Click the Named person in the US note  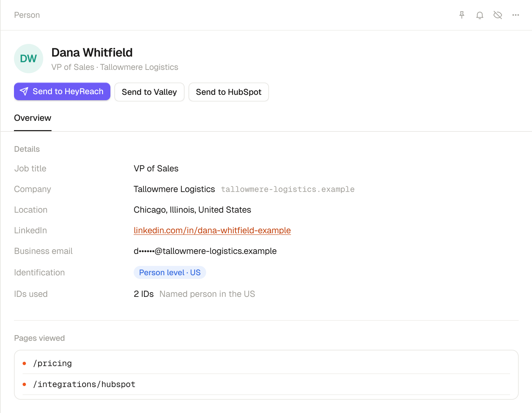coord(207,294)
